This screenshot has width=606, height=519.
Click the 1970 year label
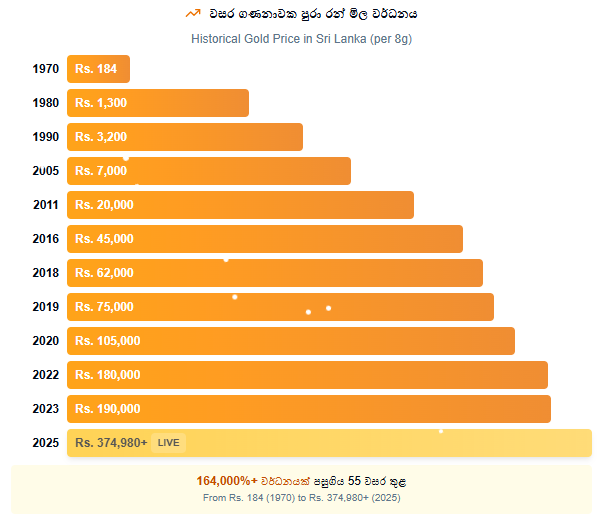[x=45, y=69]
